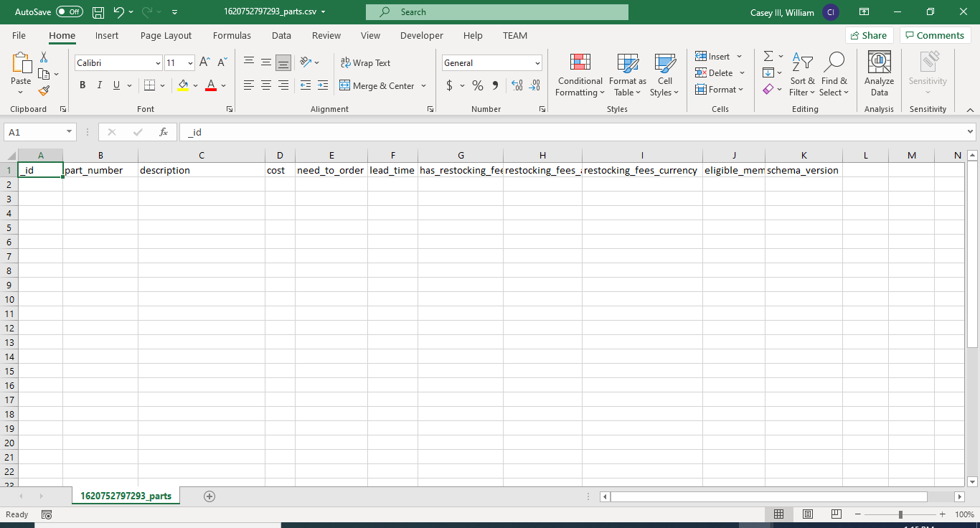Decrease decimal places

coord(534,85)
